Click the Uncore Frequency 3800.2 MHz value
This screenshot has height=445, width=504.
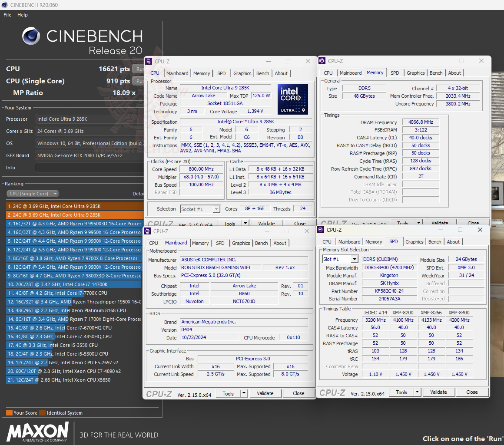tap(458, 104)
